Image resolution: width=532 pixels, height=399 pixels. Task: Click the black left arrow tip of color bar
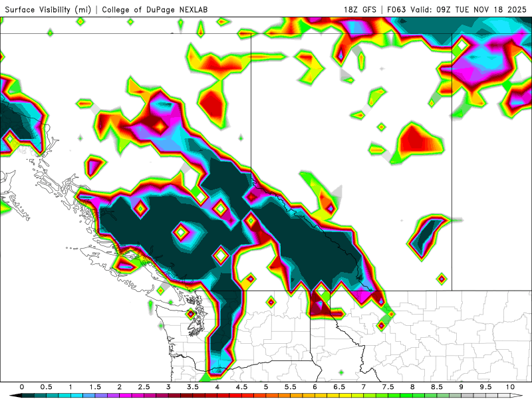coord(15,396)
